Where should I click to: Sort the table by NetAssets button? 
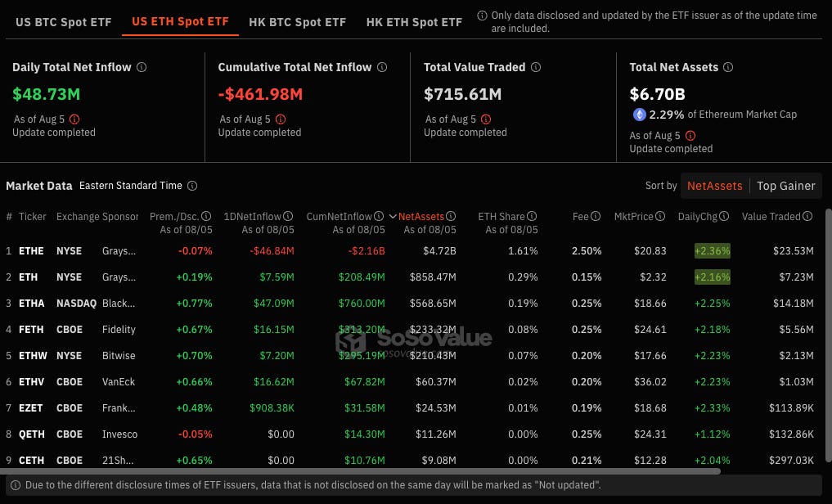point(715,186)
